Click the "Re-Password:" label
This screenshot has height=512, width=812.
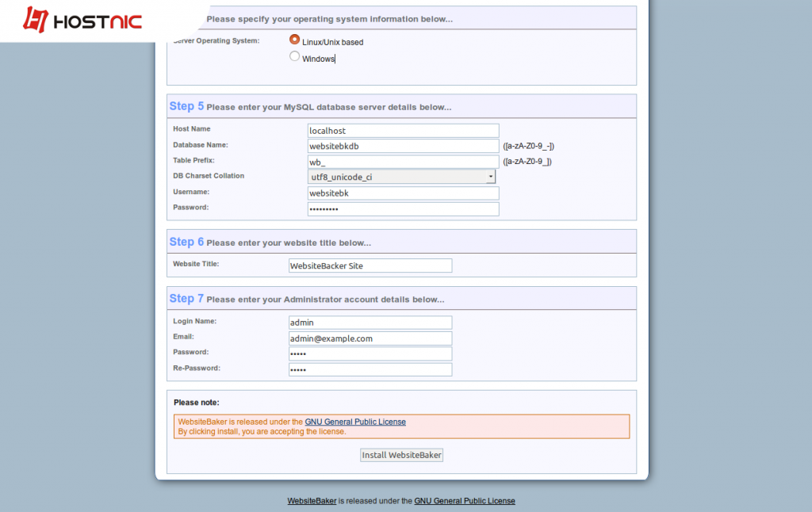197,368
